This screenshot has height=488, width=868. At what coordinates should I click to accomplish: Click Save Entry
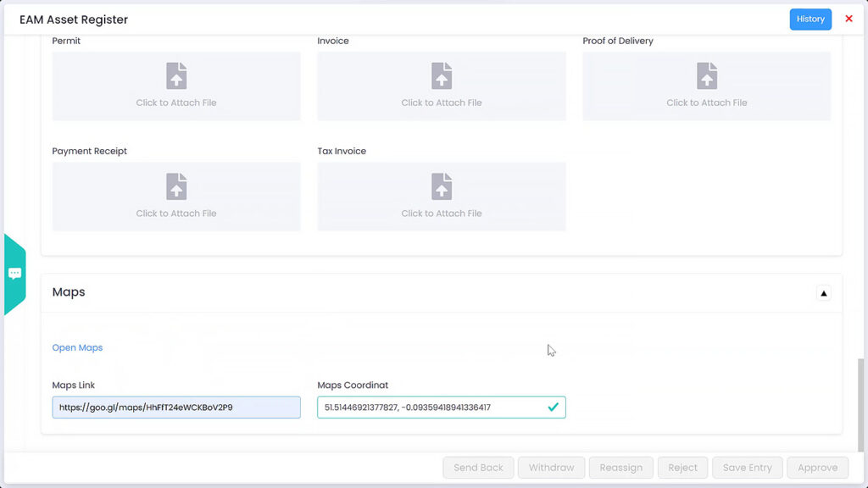pos(747,467)
